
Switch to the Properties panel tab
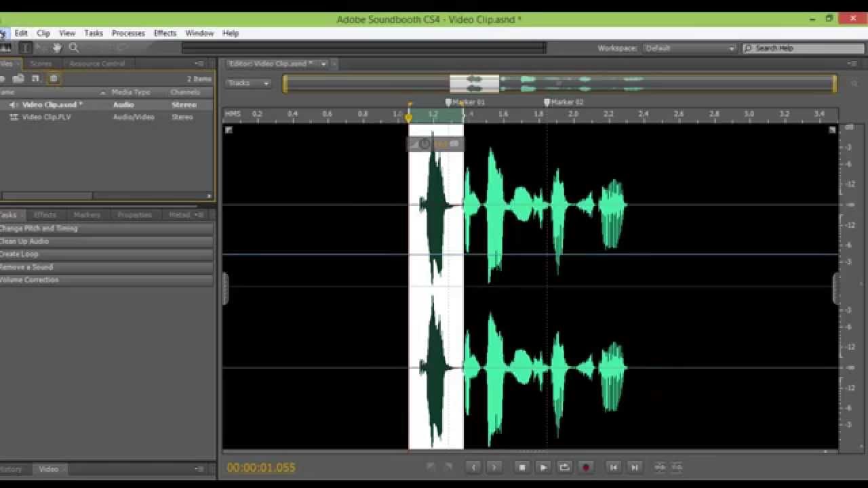pos(134,215)
